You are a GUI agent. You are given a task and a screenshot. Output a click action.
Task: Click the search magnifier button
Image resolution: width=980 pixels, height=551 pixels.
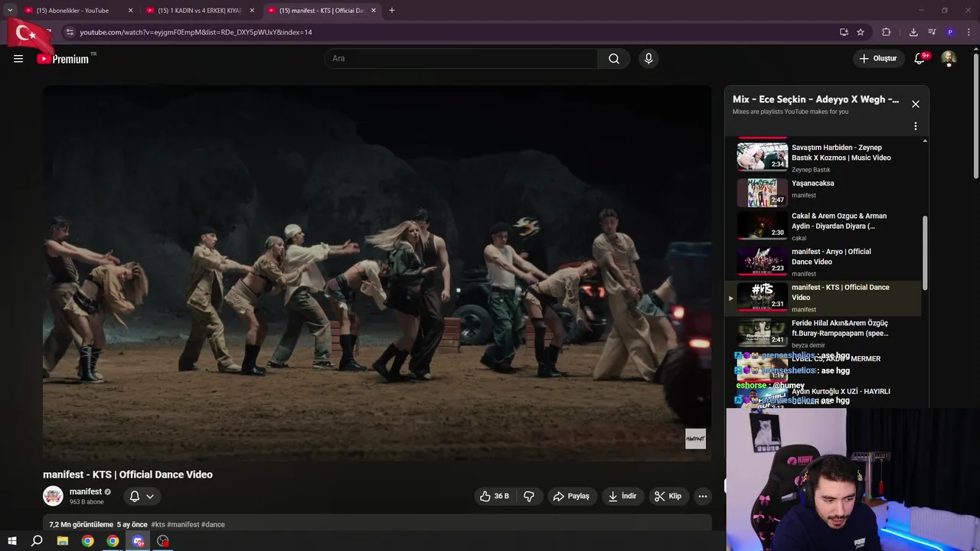pos(614,59)
